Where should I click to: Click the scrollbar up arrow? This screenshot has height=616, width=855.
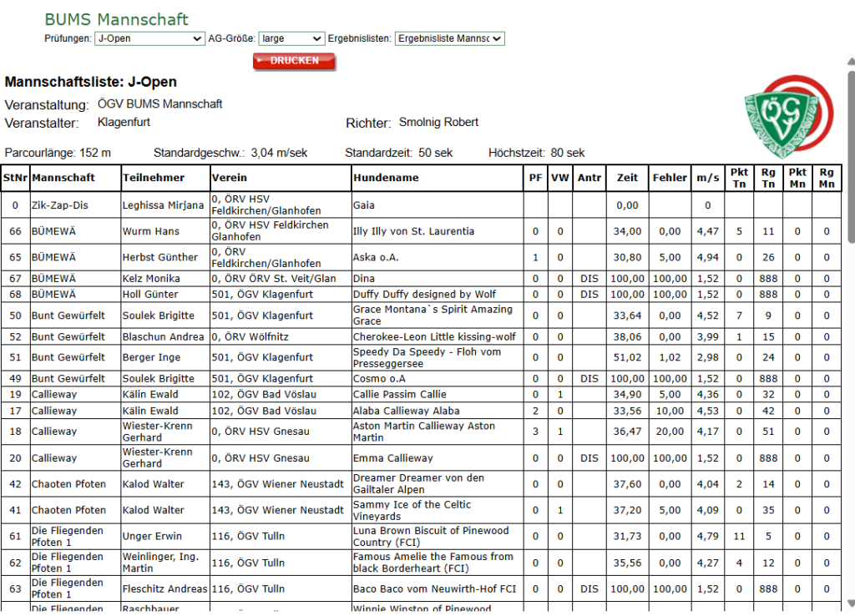(x=851, y=62)
